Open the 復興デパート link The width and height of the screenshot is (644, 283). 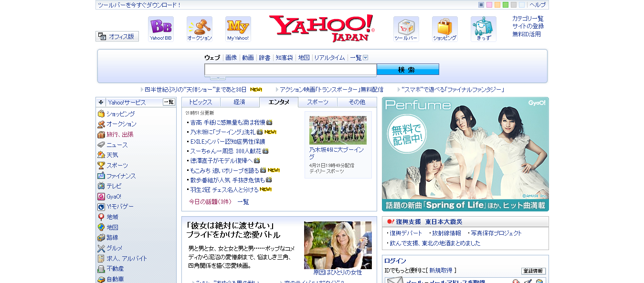pos(406,233)
